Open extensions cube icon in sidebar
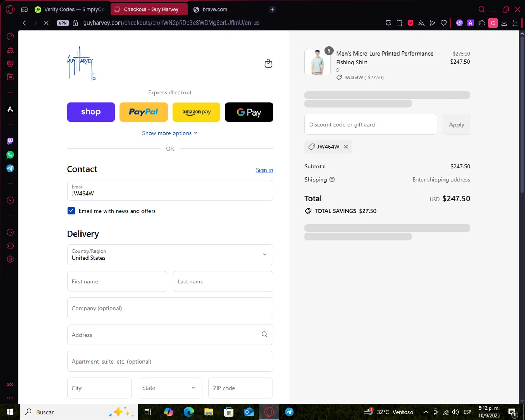525x420 pixels. (x=10, y=246)
